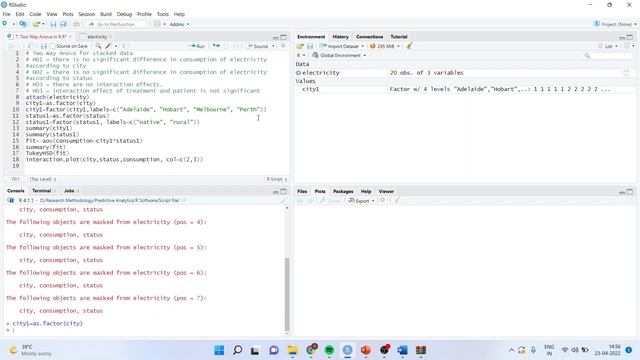Viewport: 640px width, 360px height.
Task: Click the Go to file/function field
Action: pyautogui.click(x=116, y=24)
